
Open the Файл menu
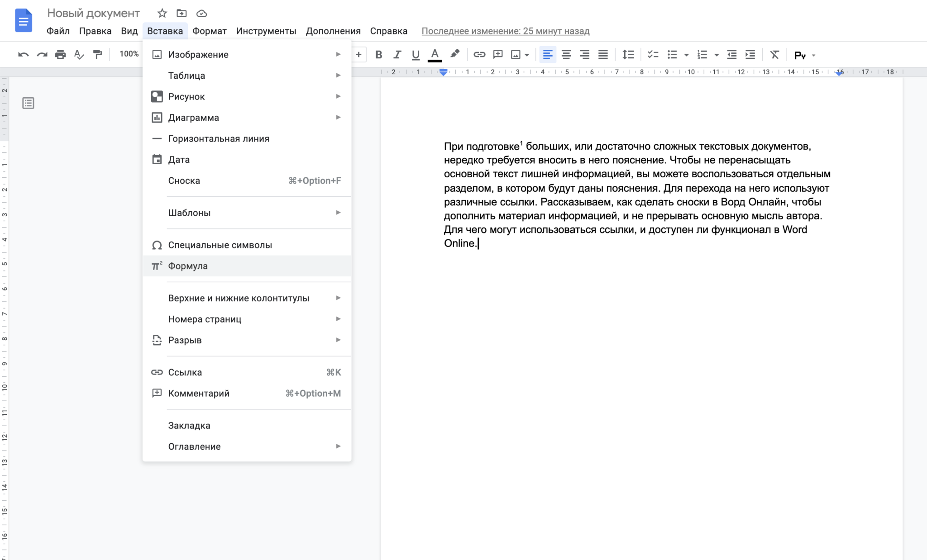[58, 31]
